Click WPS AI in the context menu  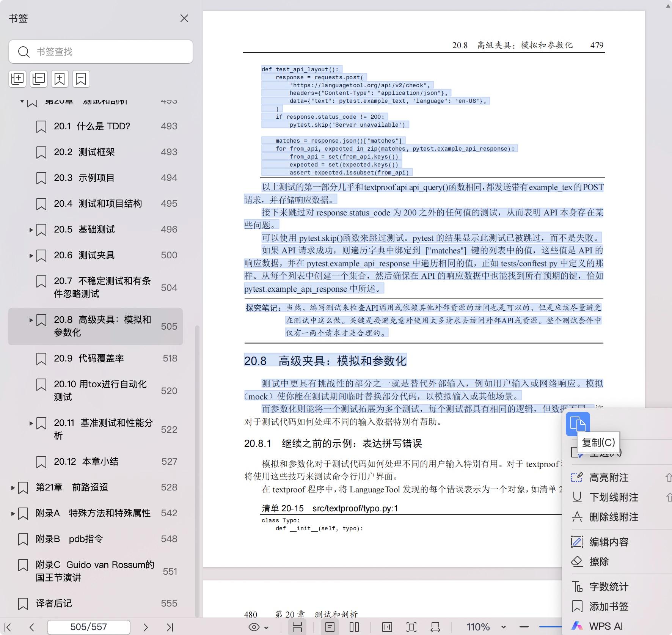(606, 626)
